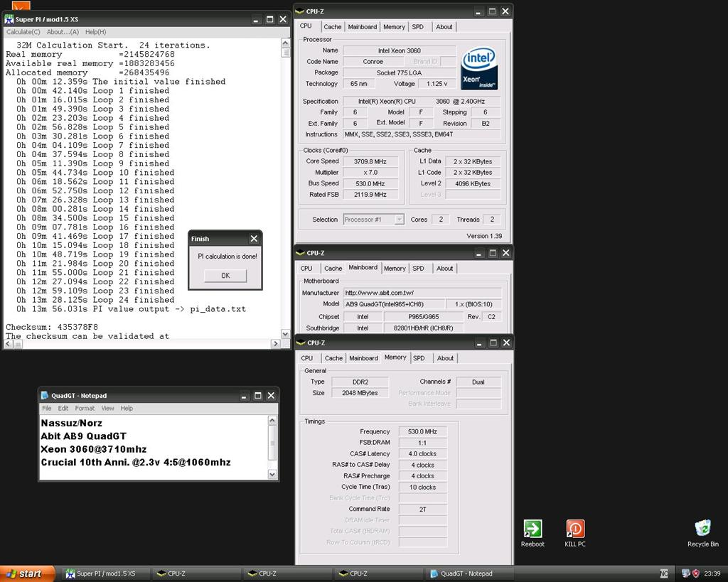This screenshot has width=728, height=582.
Task: Switch to QuadGT - Notepad taskbar button
Action: [470, 573]
